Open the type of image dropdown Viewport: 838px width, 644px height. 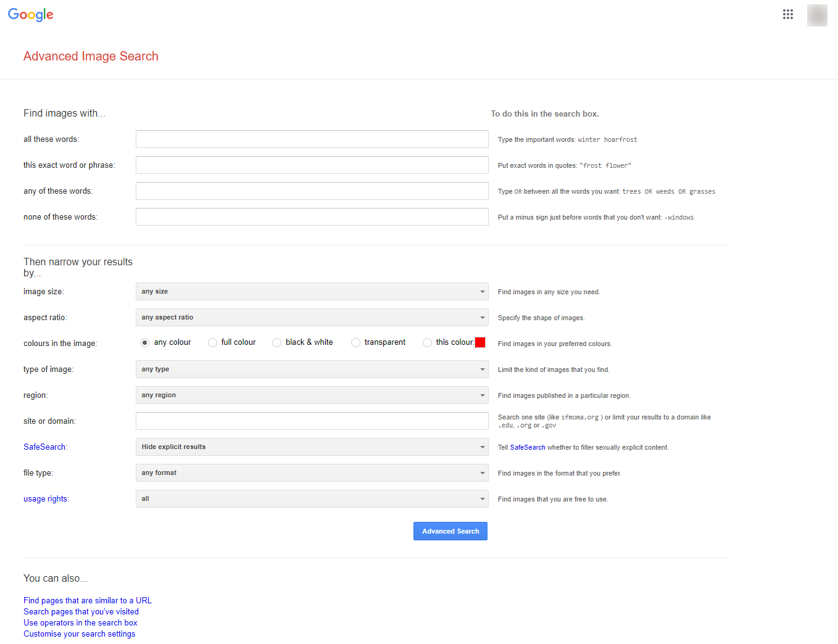click(x=312, y=369)
